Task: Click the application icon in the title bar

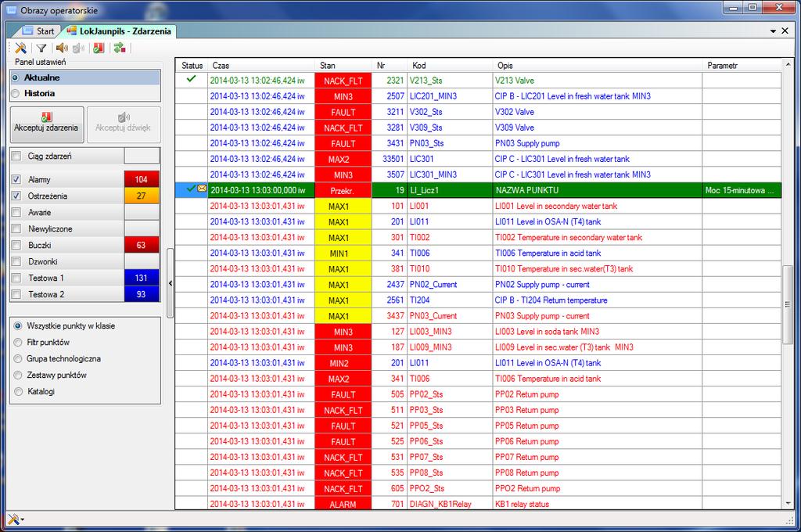Action: coord(11,9)
